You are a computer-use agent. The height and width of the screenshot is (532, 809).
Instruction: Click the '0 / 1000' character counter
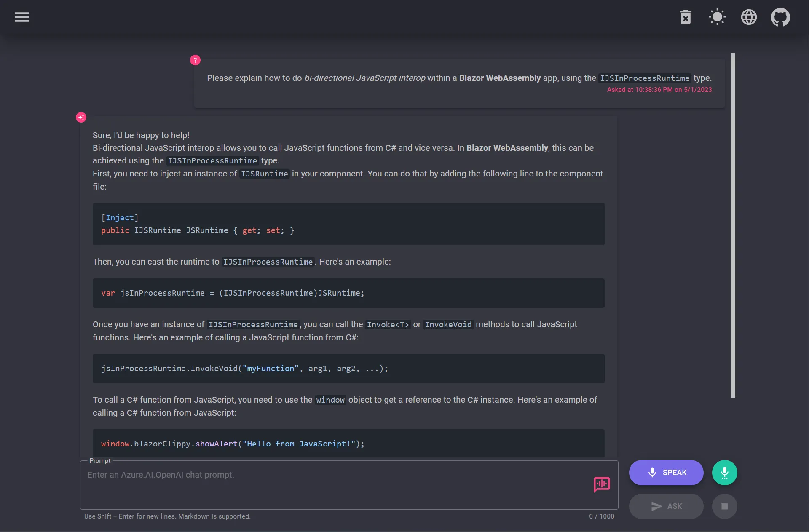[x=601, y=516]
